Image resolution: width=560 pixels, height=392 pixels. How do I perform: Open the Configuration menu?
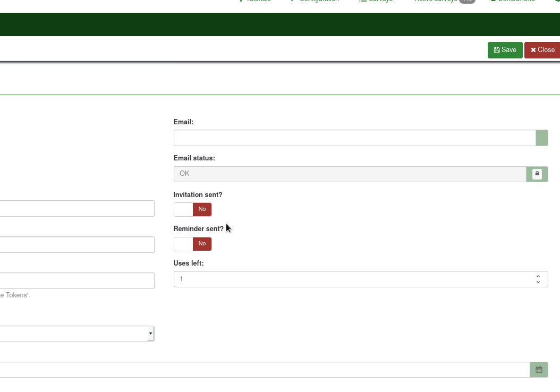(317, 1)
